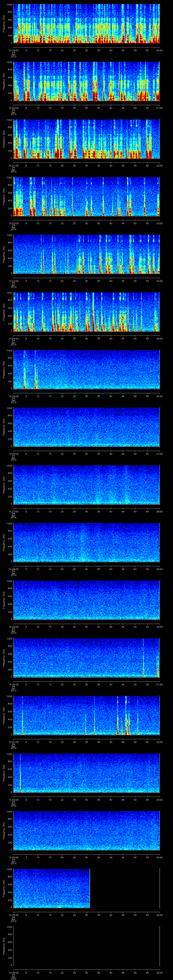Image resolution: width=173 pixels, height=980 pixels.
Task: Open the spectrogram panel starting at 10:21:00
Action: point(87,139)
